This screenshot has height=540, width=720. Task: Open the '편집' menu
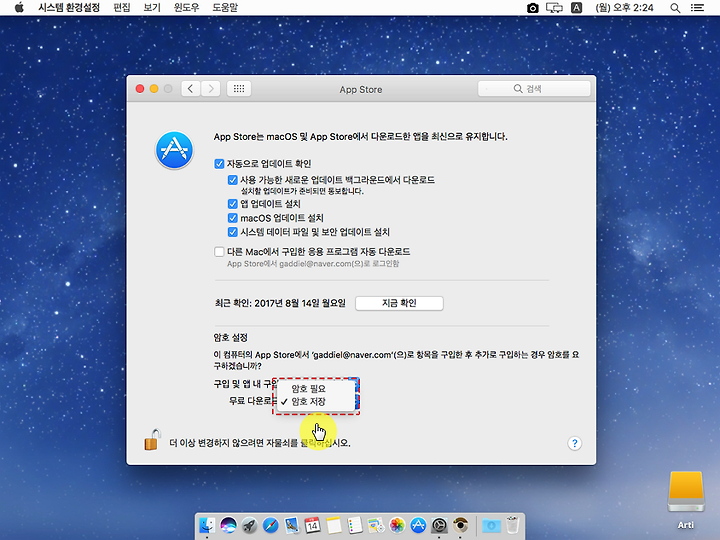[122, 8]
